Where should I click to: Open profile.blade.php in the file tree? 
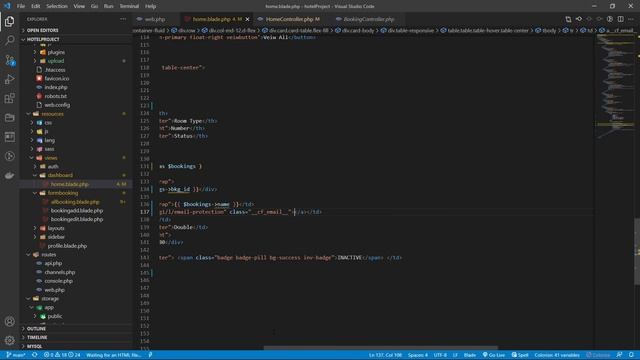tap(67, 246)
